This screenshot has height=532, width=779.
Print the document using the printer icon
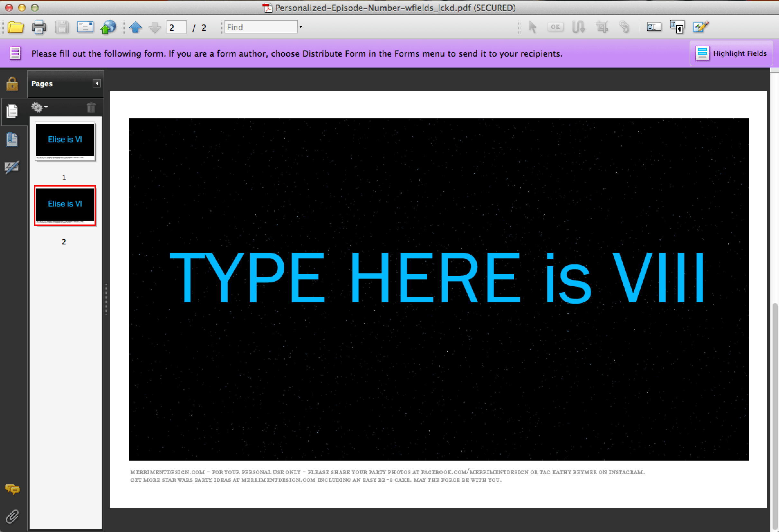[x=39, y=27]
